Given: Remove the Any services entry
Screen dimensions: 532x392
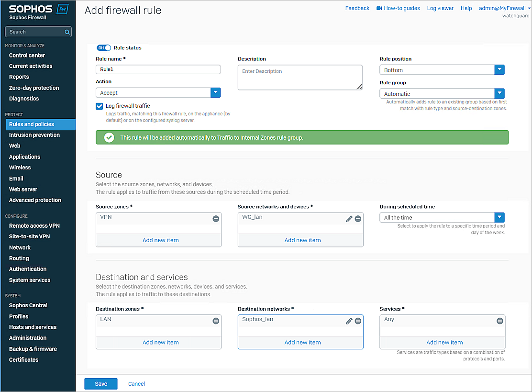Looking at the screenshot, I should click(500, 321).
